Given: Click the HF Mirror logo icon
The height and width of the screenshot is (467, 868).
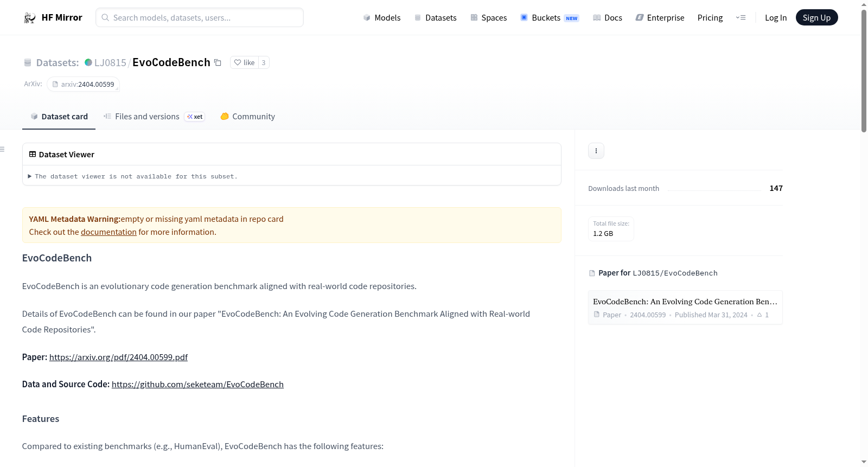Looking at the screenshot, I should coord(30,18).
